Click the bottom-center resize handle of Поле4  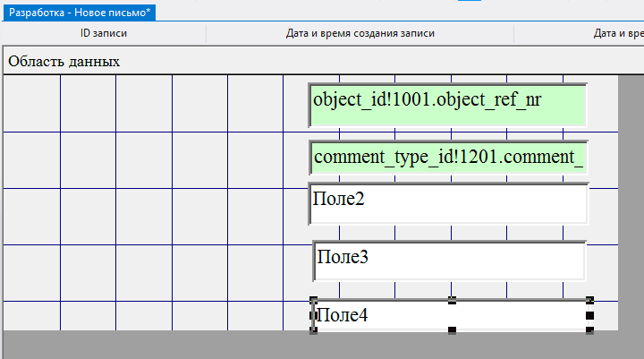[452, 330]
